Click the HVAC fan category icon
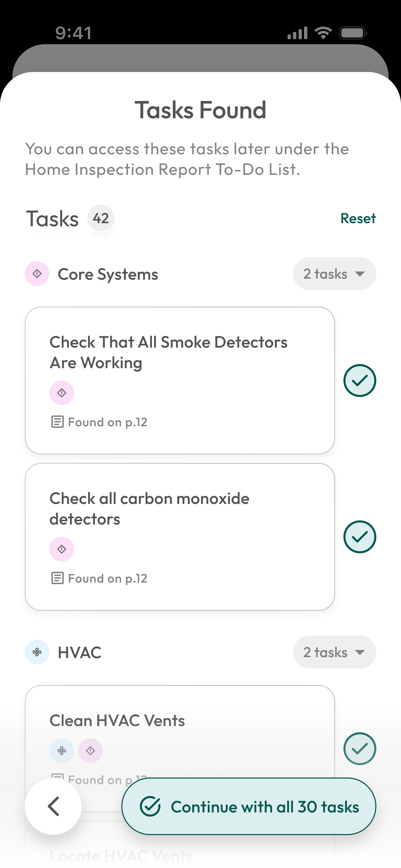Image resolution: width=401 pixels, height=868 pixels. (x=37, y=652)
